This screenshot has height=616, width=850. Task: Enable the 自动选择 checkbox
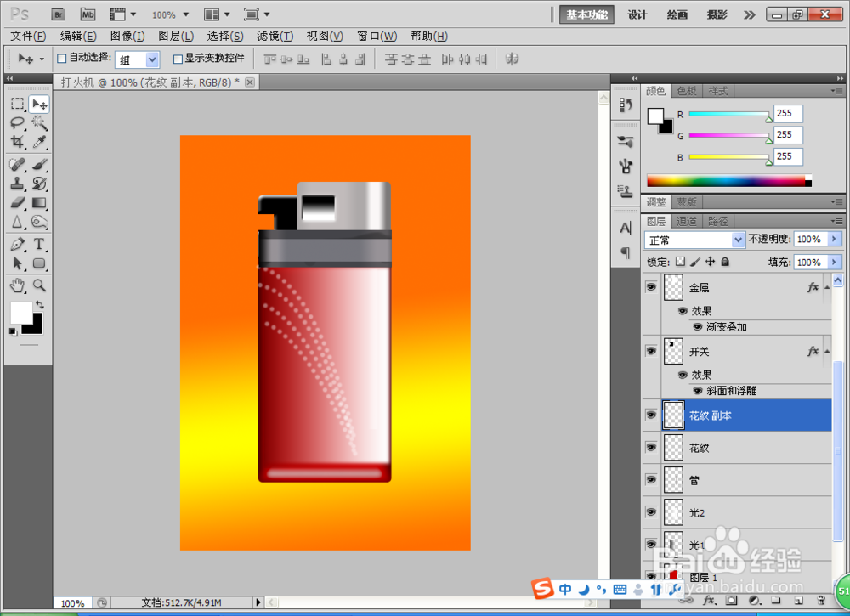click(x=62, y=59)
